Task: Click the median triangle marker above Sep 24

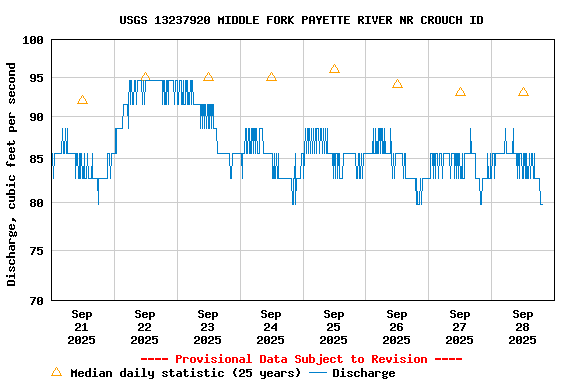Action: pos(271,76)
